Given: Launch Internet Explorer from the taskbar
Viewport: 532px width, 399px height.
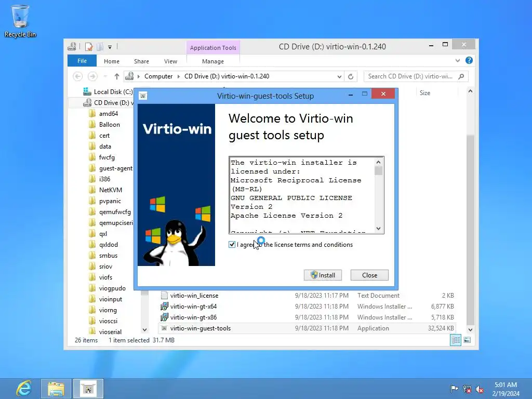Looking at the screenshot, I should 24,388.
